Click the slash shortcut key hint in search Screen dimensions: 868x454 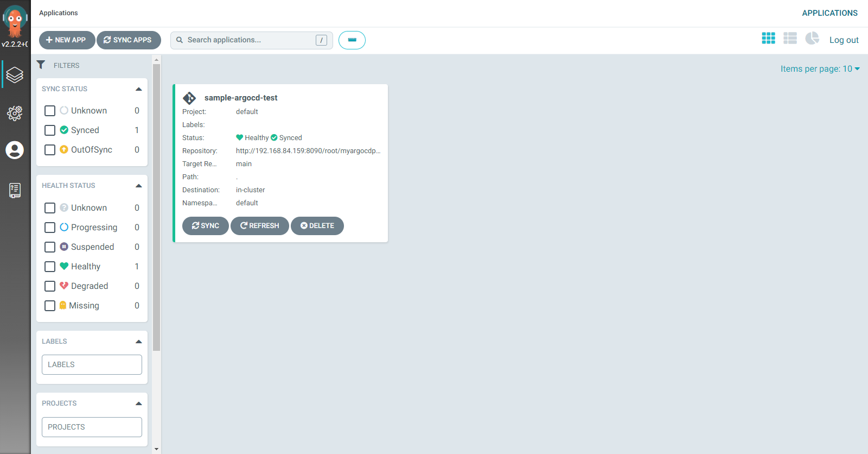pyautogui.click(x=321, y=40)
